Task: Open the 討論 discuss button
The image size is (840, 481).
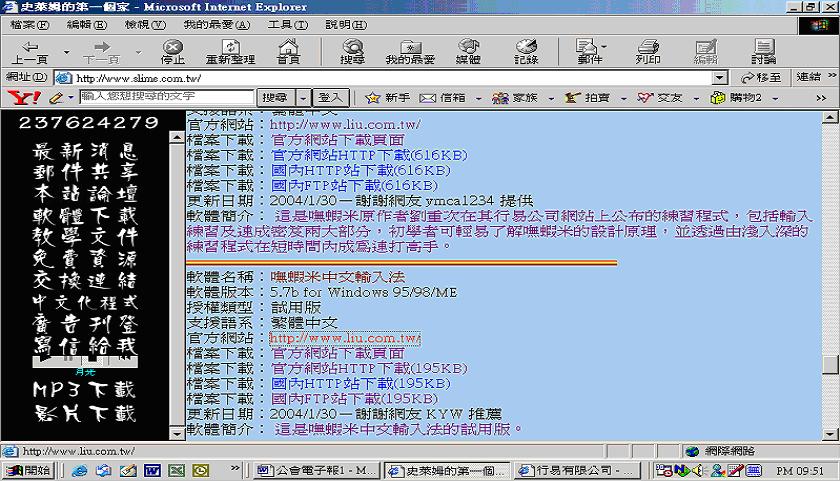Action: [x=763, y=52]
